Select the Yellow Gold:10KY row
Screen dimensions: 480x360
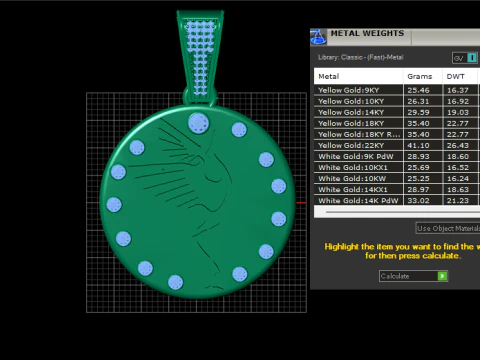coord(397,101)
